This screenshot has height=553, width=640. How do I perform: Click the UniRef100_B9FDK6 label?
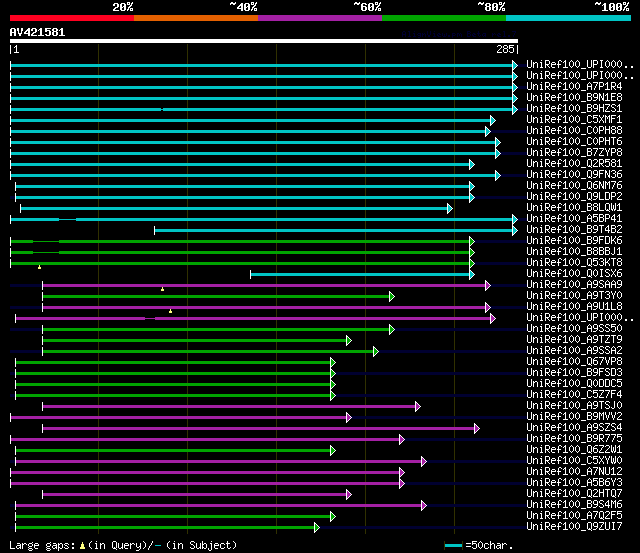(x=574, y=241)
